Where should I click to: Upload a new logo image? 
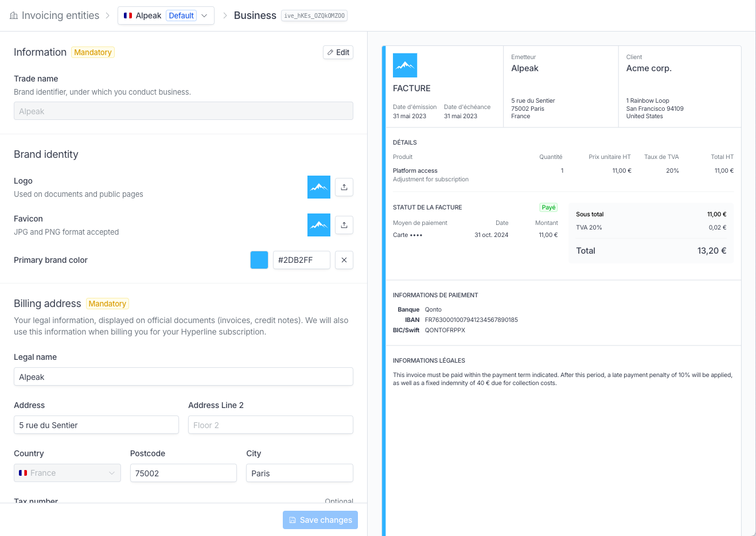[344, 187]
